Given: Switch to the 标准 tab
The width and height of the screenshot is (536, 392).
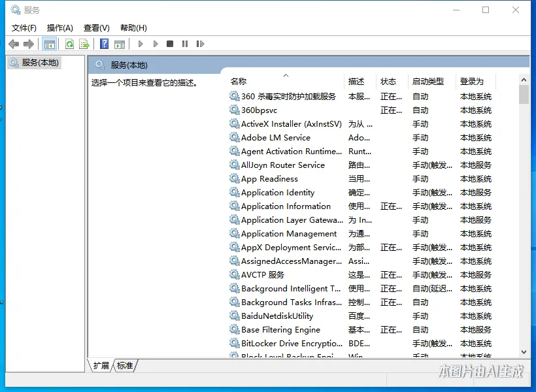Looking at the screenshot, I should click(x=124, y=366).
